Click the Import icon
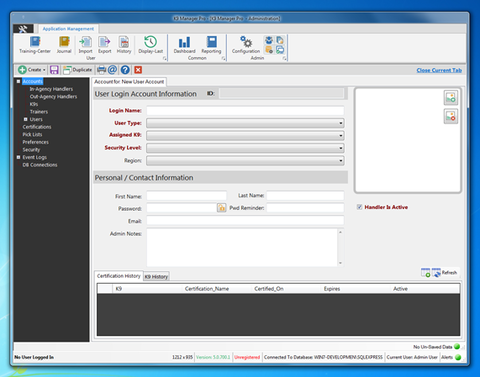Image resolution: width=480 pixels, height=377 pixels. point(85,42)
